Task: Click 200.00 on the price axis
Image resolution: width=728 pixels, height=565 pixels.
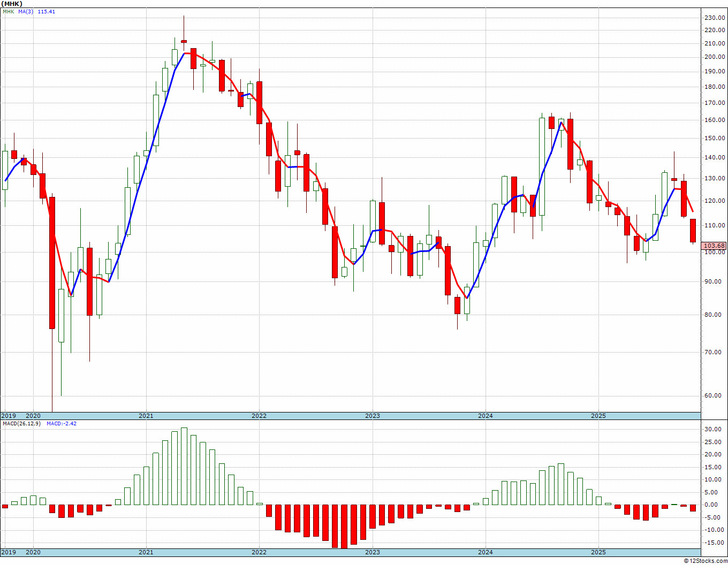Action: 715,57
